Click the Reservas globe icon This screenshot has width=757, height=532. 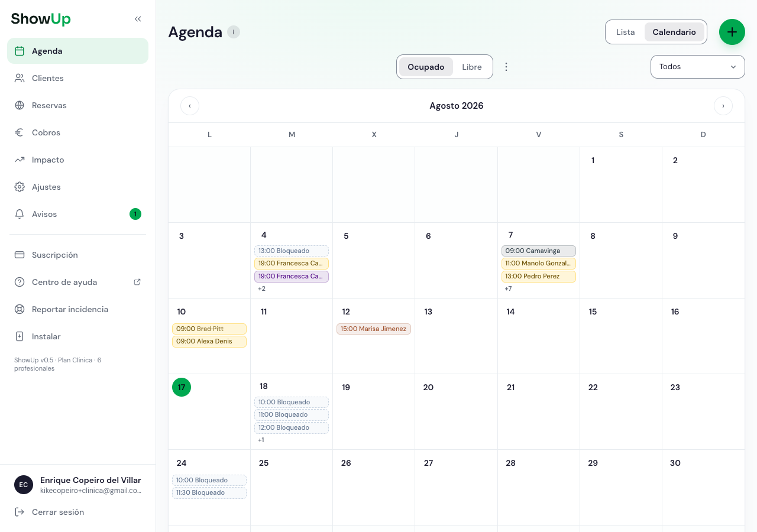pos(20,105)
